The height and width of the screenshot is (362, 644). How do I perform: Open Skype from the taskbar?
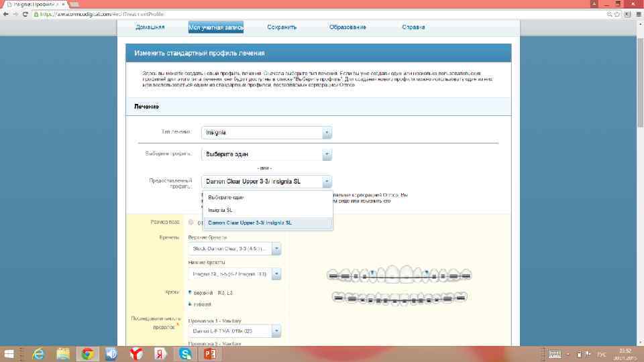[x=185, y=354]
